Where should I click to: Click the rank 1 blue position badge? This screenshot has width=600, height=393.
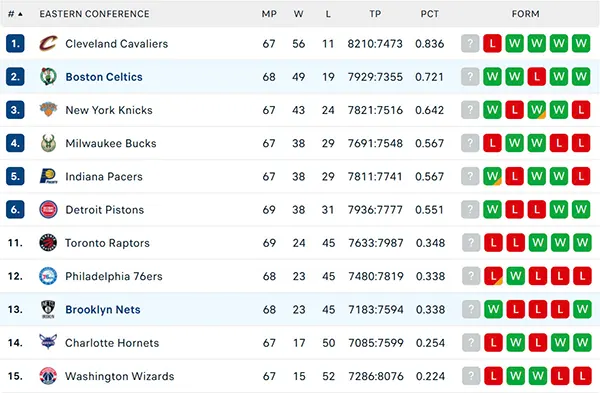(15, 43)
